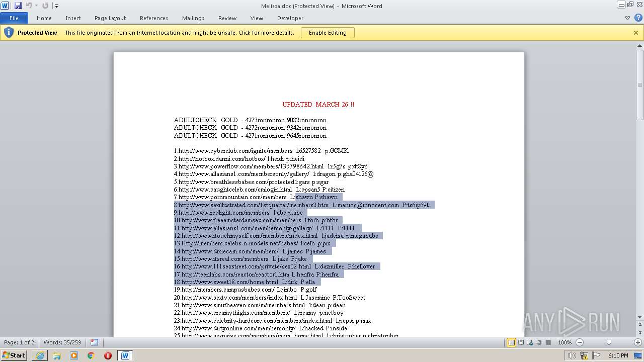Image resolution: width=644 pixels, height=362 pixels.
Task: Click the Words: 35/259 count indicator
Action: tap(62, 342)
